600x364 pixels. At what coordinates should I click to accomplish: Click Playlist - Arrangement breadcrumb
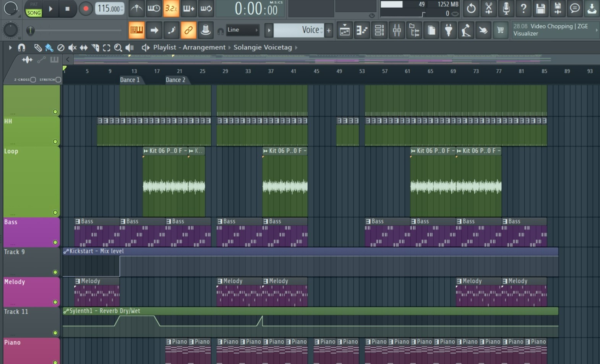pos(189,47)
